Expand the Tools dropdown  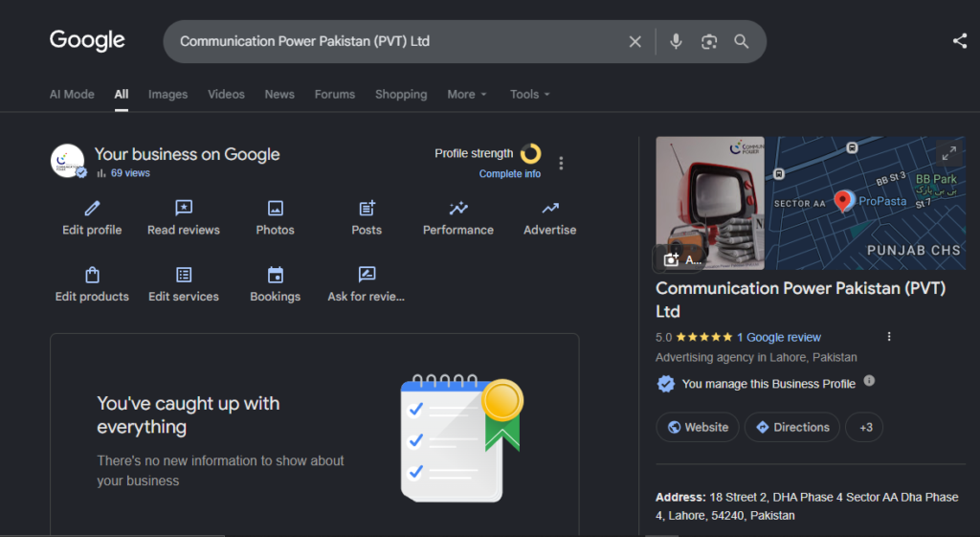[x=530, y=95]
